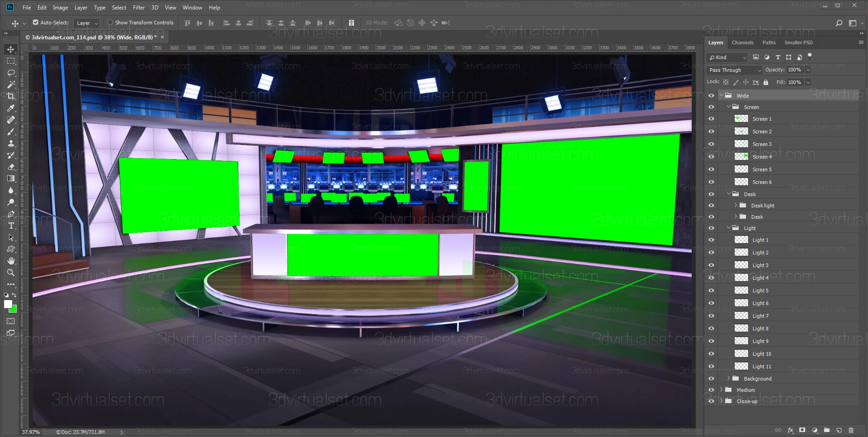The width and height of the screenshot is (868, 437).
Task: Expand the Background group
Action: point(728,378)
